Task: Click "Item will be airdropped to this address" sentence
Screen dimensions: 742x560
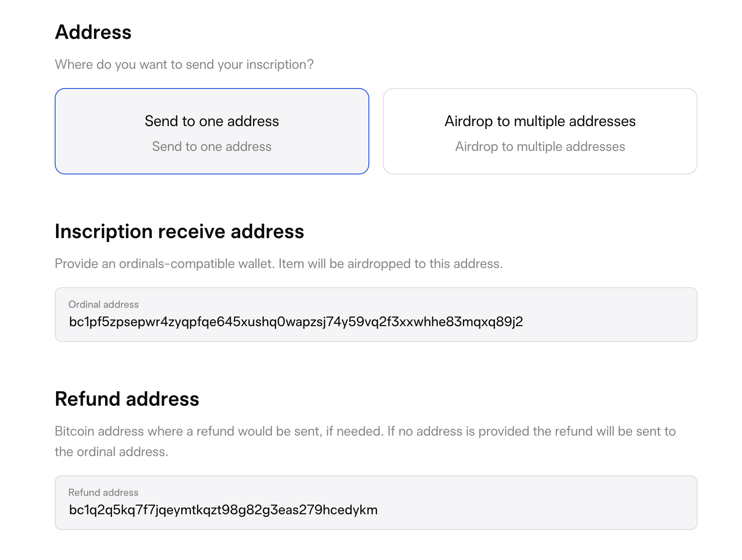Action: pos(391,264)
